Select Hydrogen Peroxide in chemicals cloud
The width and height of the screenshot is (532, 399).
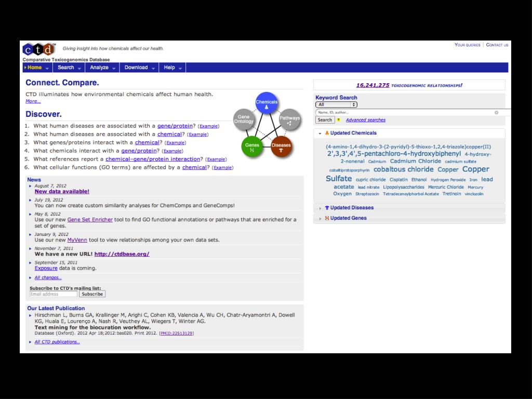click(x=448, y=180)
